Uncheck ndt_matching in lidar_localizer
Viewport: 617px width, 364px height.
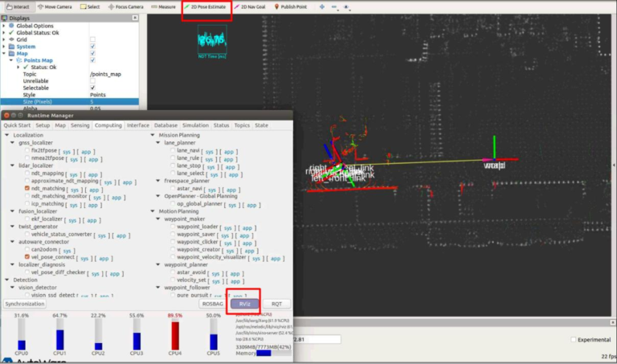pyautogui.click(x=27, y=190)
